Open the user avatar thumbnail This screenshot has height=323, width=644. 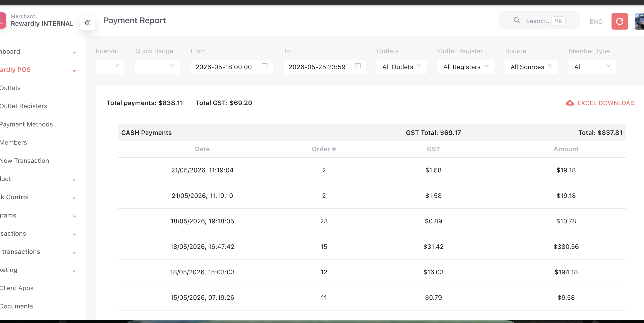tap(639, 22)
